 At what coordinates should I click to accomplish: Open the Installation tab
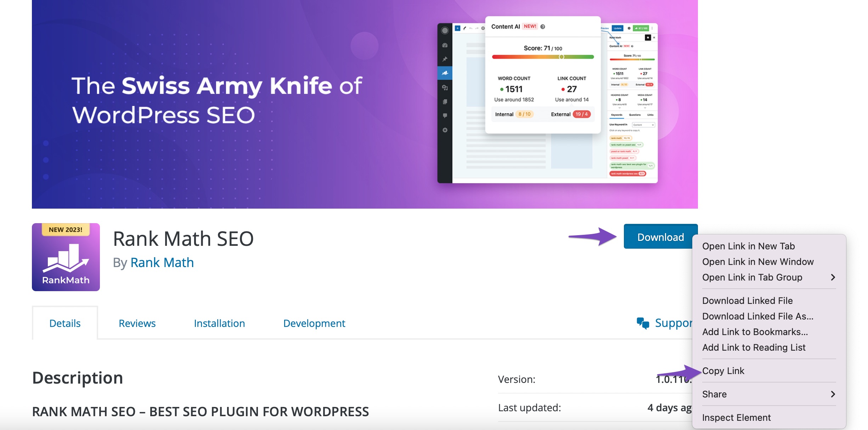coord(219,323)
